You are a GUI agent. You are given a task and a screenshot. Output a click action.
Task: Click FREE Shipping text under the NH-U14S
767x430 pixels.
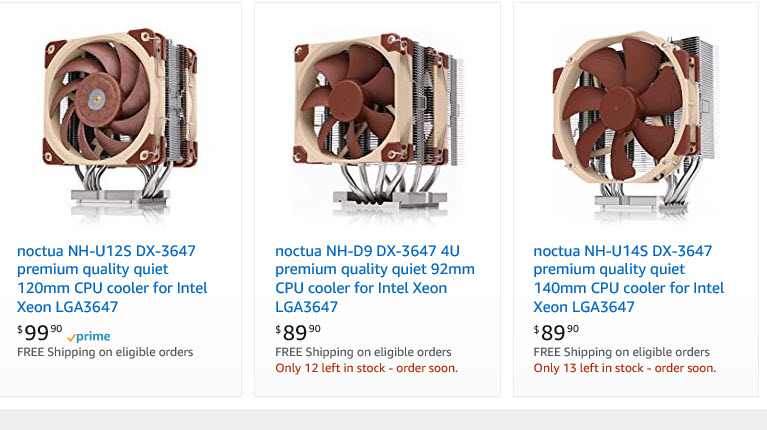point(621,352)
